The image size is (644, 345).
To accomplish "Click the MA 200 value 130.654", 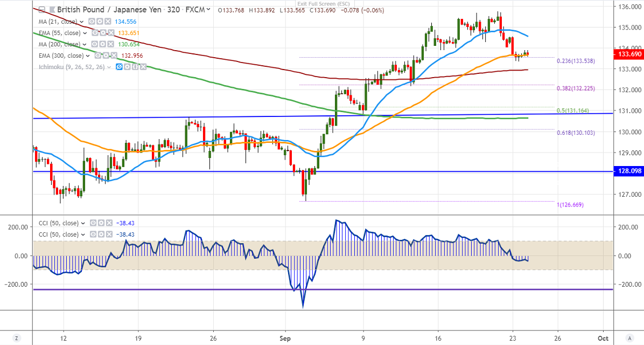I will tap(129, 44).
